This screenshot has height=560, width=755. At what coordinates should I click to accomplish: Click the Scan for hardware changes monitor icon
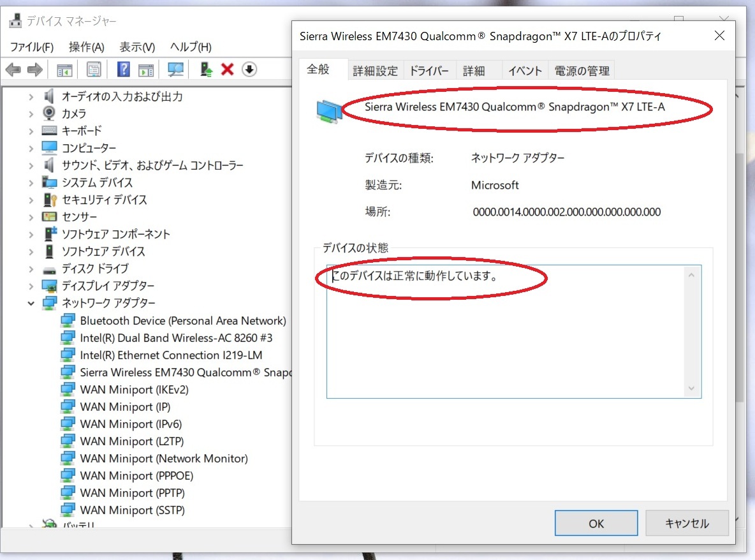(x=175, y=70)
